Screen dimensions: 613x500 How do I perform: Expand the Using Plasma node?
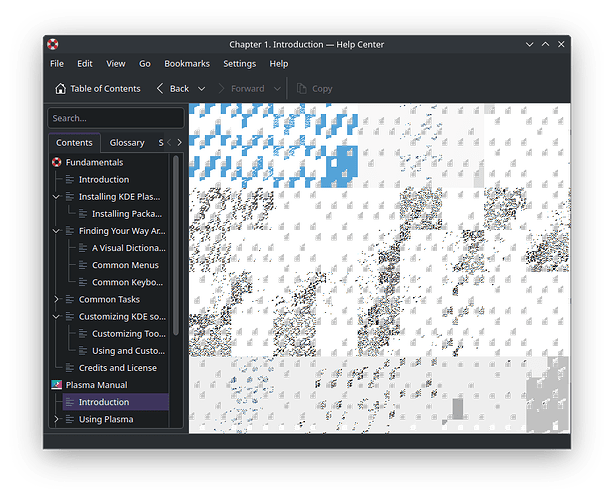pyautogui.click(x=56, y=419)
